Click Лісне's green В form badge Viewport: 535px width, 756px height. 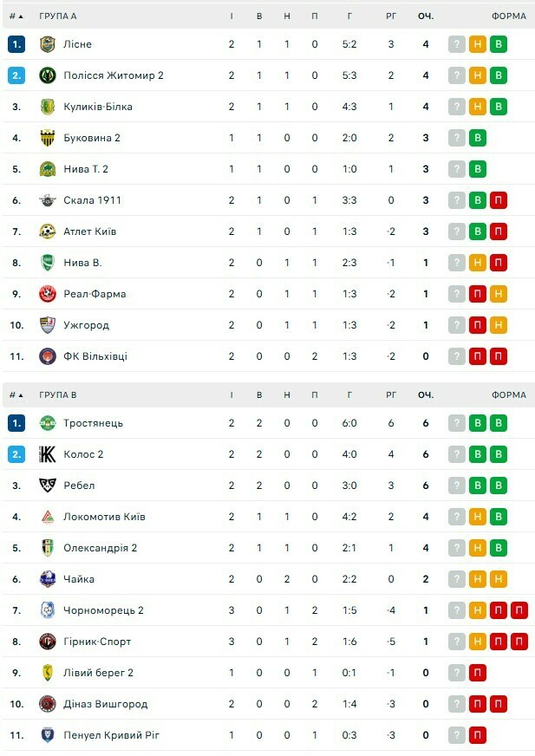point(498,44)
